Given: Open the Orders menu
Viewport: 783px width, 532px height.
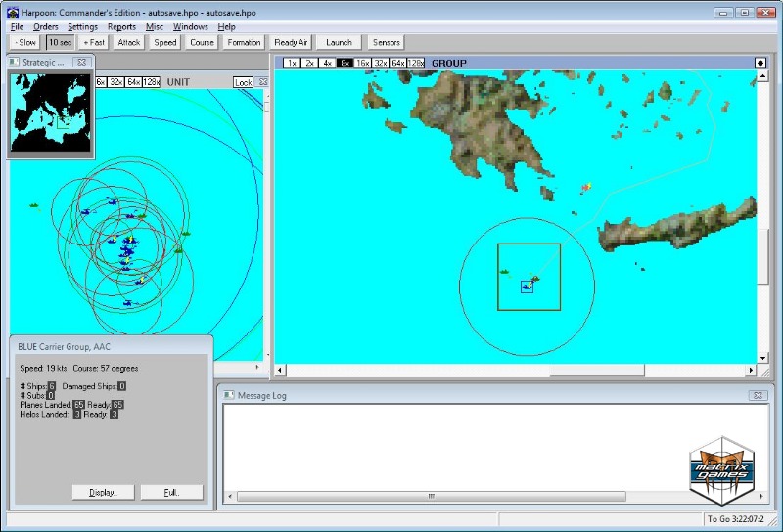Looking at the screenshot, I should click(x=46, y=27).
